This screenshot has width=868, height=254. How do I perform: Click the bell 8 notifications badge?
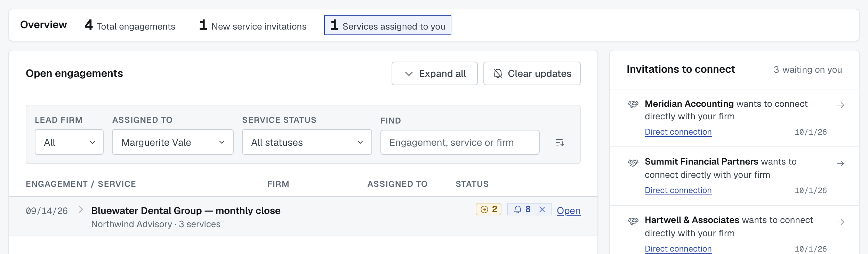click(522, 209)
